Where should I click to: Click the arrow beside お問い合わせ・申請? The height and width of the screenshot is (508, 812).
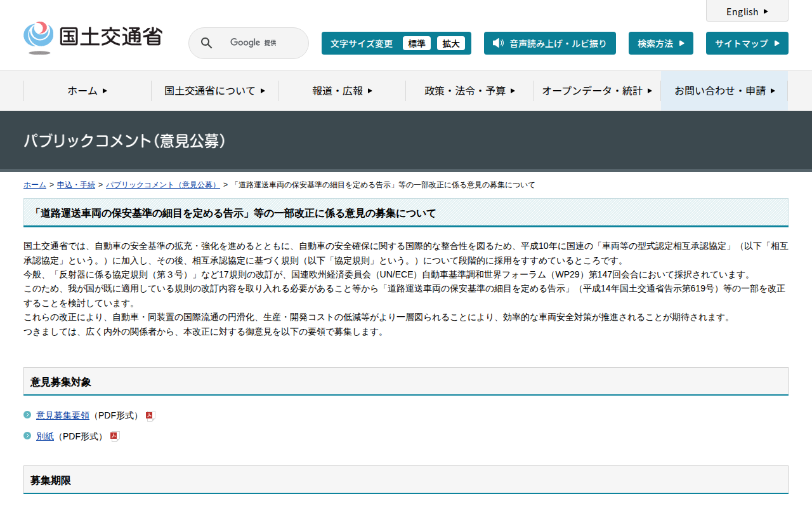(773, 91)
